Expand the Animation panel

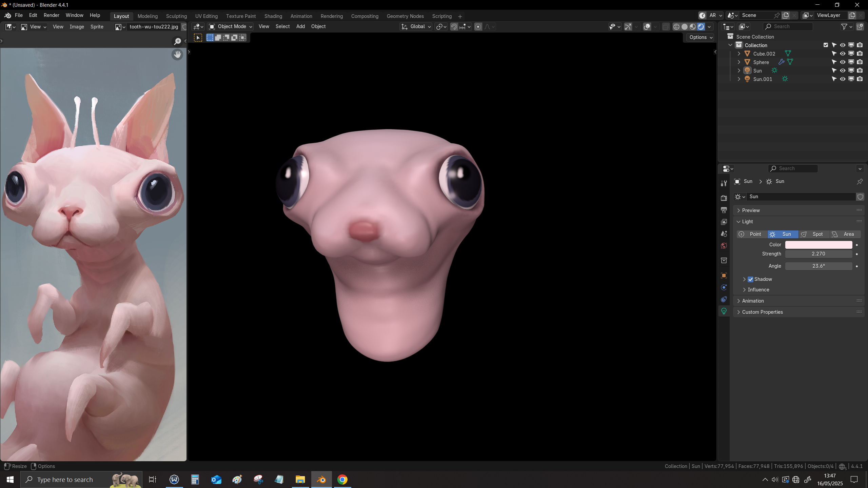tap(798, 301)
